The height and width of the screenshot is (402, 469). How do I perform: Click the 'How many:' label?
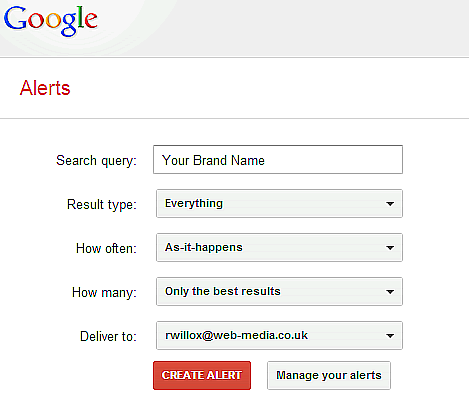pyautogui.click(x=104, y=293)
